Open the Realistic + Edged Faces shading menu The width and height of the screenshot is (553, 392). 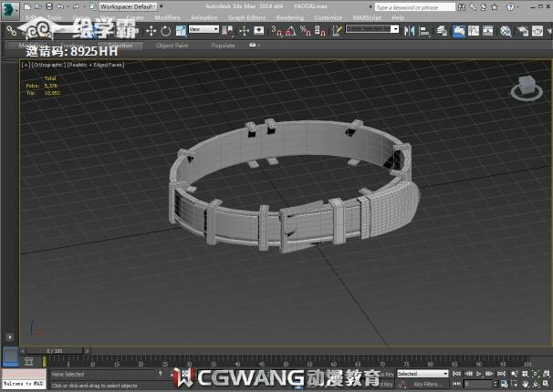click(x=96, y=65)
